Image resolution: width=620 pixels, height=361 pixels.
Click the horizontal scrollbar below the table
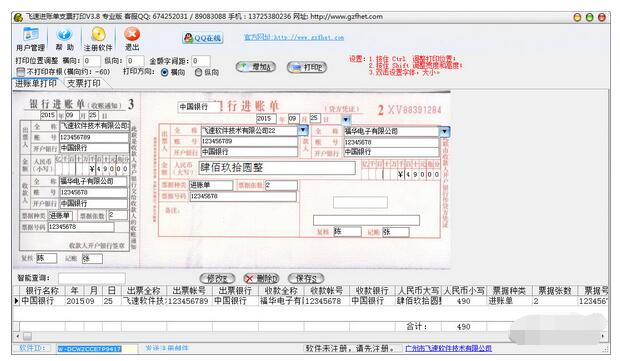pyautogui.click(x=310, y=336)
